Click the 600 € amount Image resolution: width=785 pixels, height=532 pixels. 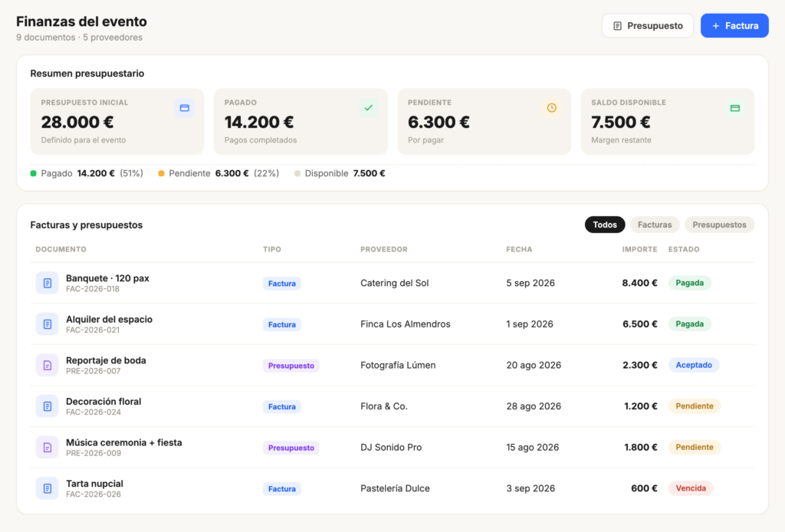(644, 488)
